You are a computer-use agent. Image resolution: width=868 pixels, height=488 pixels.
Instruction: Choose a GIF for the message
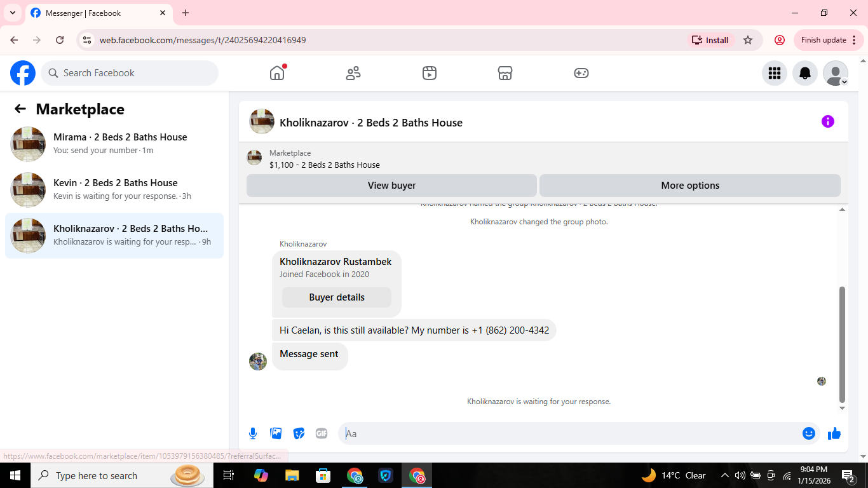click(x=322, y=433)
